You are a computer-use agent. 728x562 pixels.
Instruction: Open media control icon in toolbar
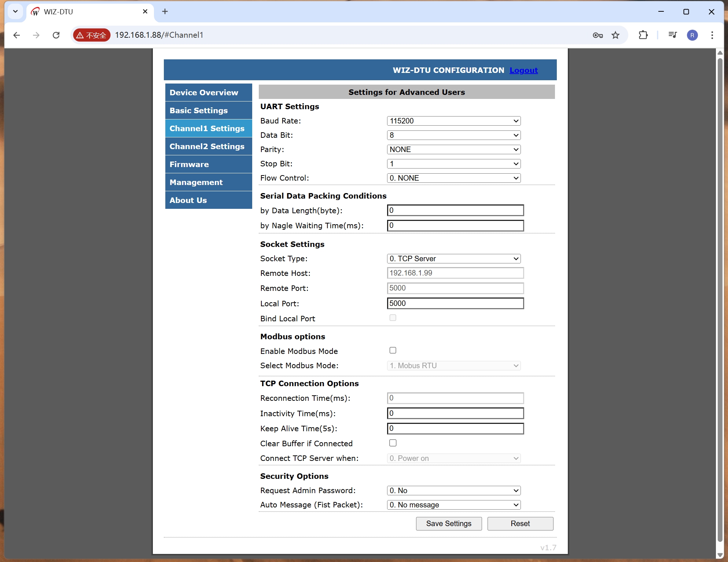tap(672, 35)
